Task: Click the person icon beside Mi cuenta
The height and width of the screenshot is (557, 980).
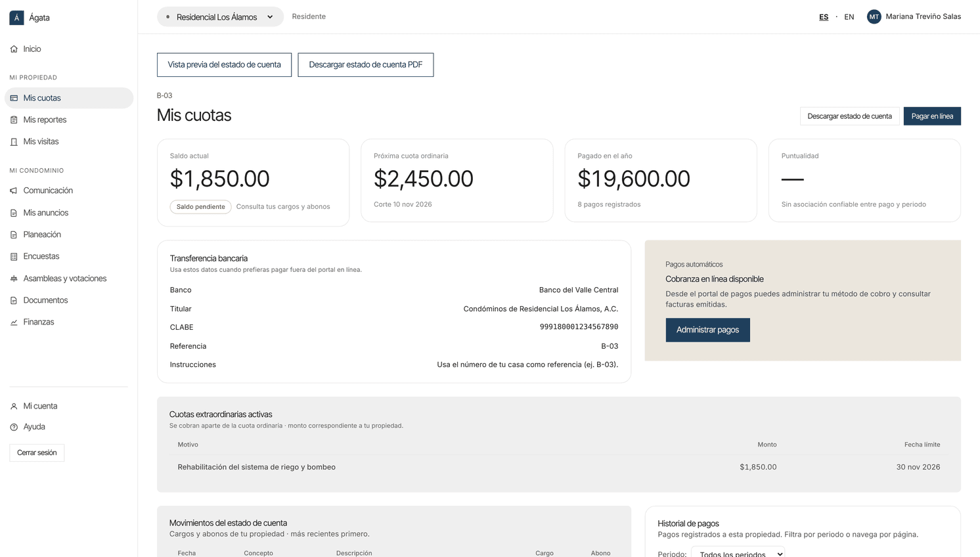Action: (14, 407)
